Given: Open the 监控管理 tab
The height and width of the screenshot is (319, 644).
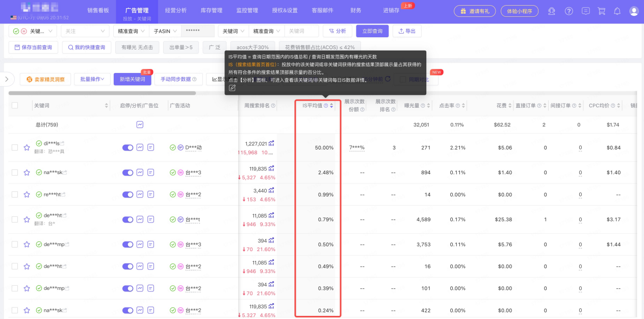Looking at the screenshot, I should (247, 10).
